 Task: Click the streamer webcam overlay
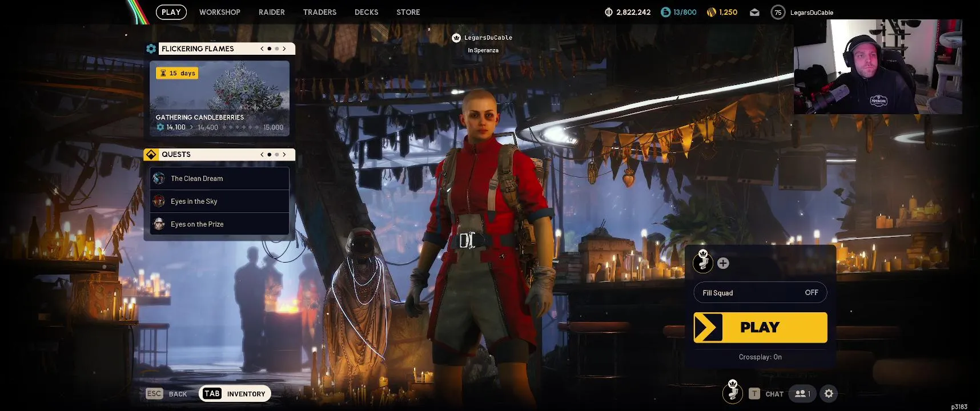click(878, 67)
